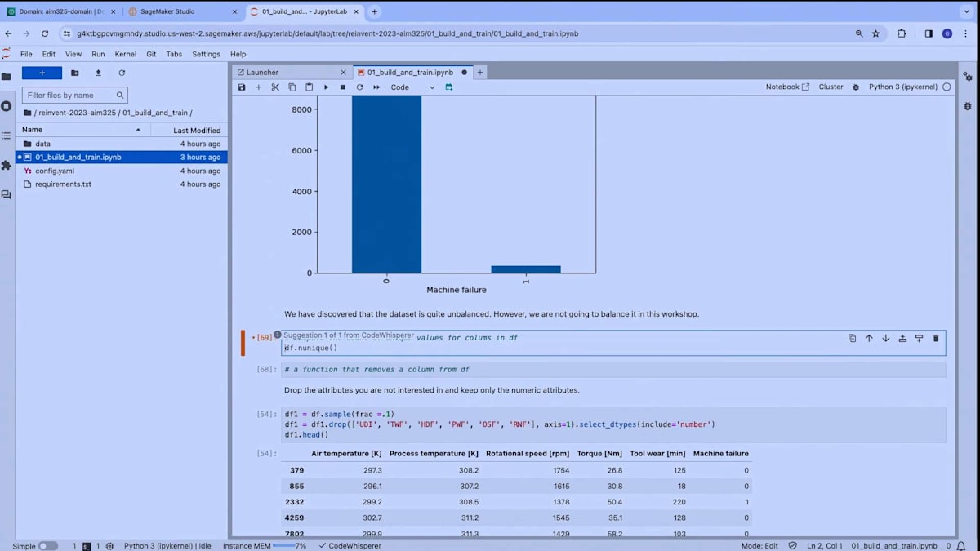Screen dimensions: 980x551
Task: Sort files by Last Modified column
Action: click(x=188, y=130)
